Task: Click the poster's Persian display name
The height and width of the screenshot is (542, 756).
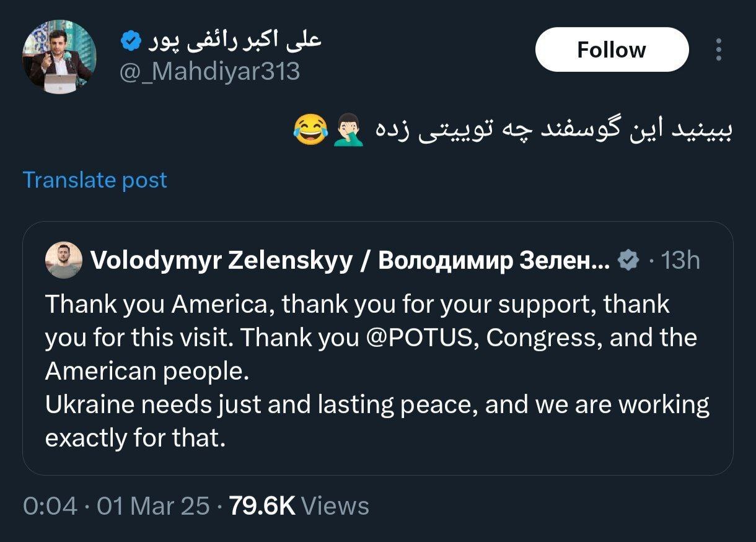Action: click(234, 41)
